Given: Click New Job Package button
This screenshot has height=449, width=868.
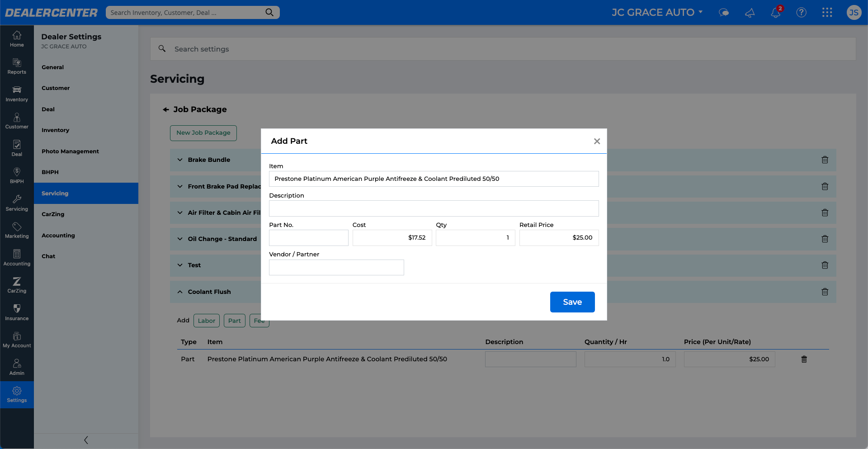Looking at the screenshot, I should pyautogui.click(x=203, y=133).
